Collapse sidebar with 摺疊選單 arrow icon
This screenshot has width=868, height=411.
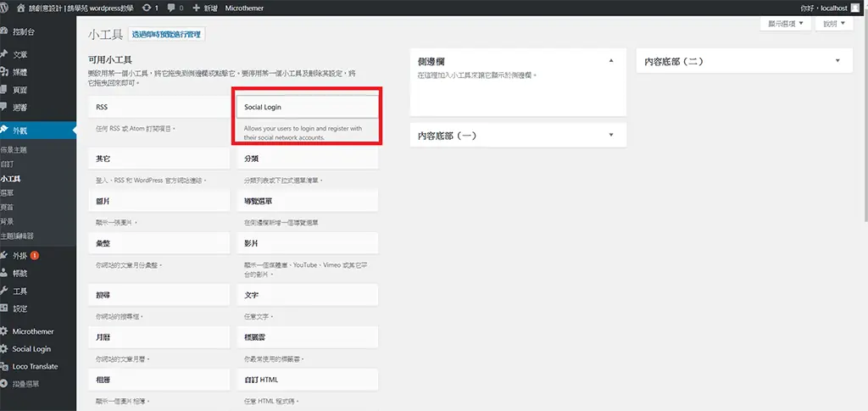(4, 384)
